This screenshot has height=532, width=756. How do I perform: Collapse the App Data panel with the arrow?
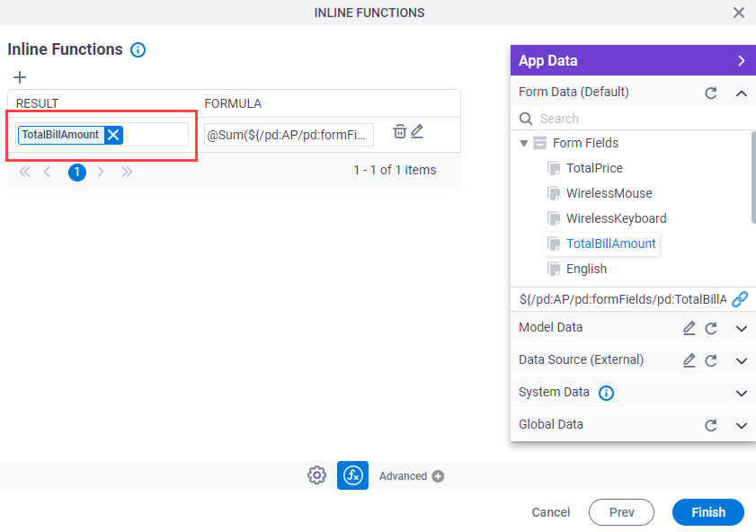[x=741, y=61]
